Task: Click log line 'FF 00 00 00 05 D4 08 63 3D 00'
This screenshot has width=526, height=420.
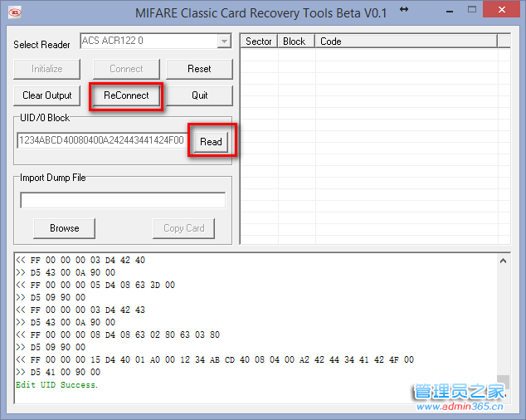Action: point(95,285)
